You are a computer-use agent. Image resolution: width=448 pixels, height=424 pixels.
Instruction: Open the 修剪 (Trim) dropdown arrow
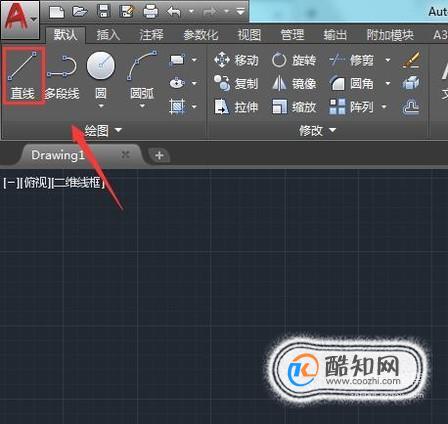point(388,60)
